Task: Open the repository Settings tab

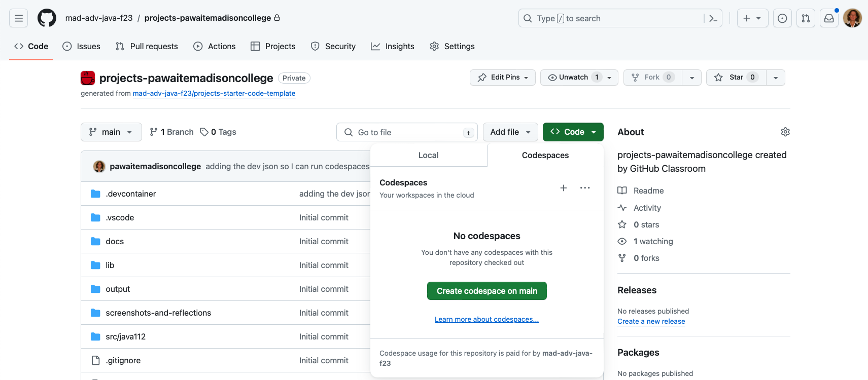Action: coord(452,46)
